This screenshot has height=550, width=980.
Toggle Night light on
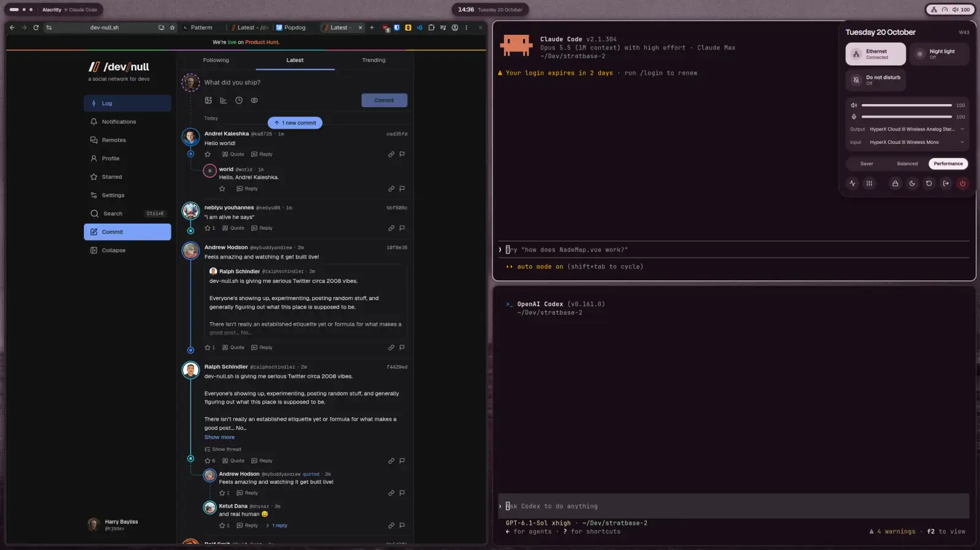939,54
